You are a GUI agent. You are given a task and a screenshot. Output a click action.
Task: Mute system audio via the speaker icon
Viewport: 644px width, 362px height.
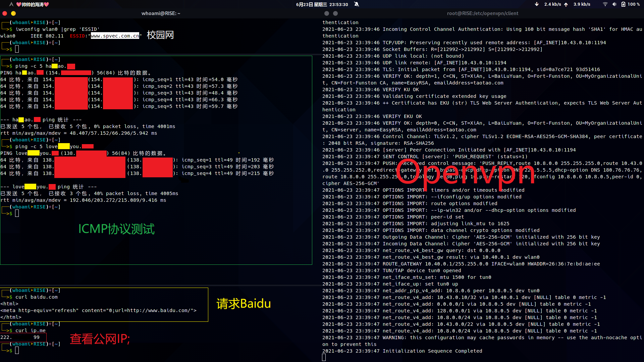[x=615, y=4]
